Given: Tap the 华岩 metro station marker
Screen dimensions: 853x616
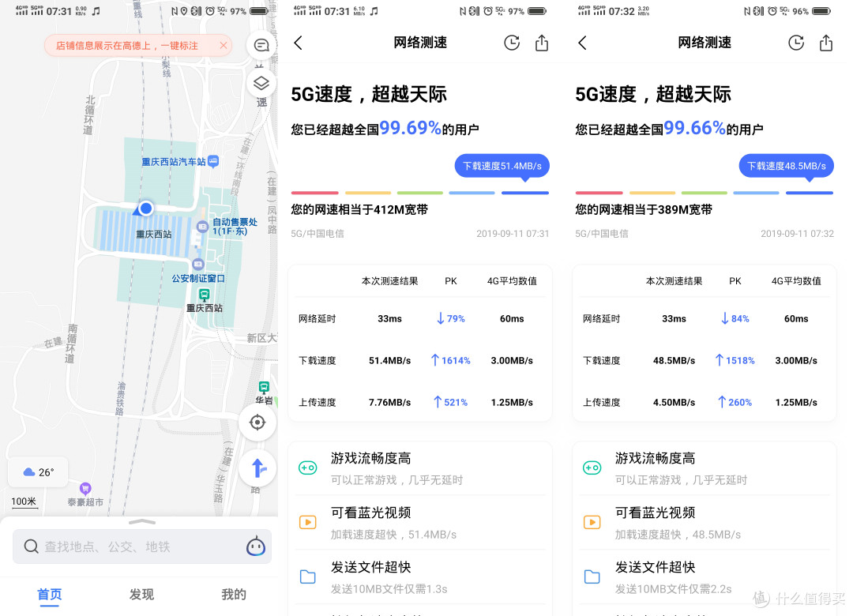Looking at the screenshot, I should 264,388.
